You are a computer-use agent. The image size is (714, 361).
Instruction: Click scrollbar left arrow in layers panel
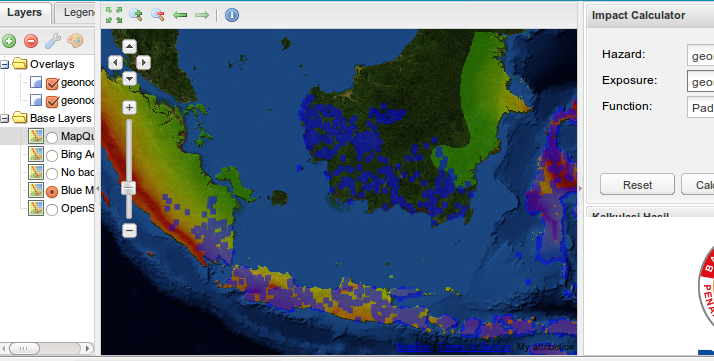click(4, 349)
